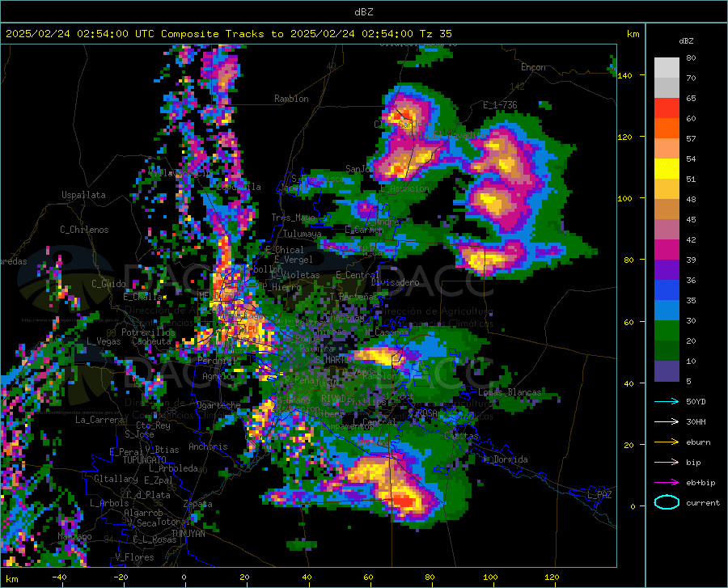Pick the slate-purple bottom swatch in dBZ scale
Screen dimensions: 728x588
667,371
